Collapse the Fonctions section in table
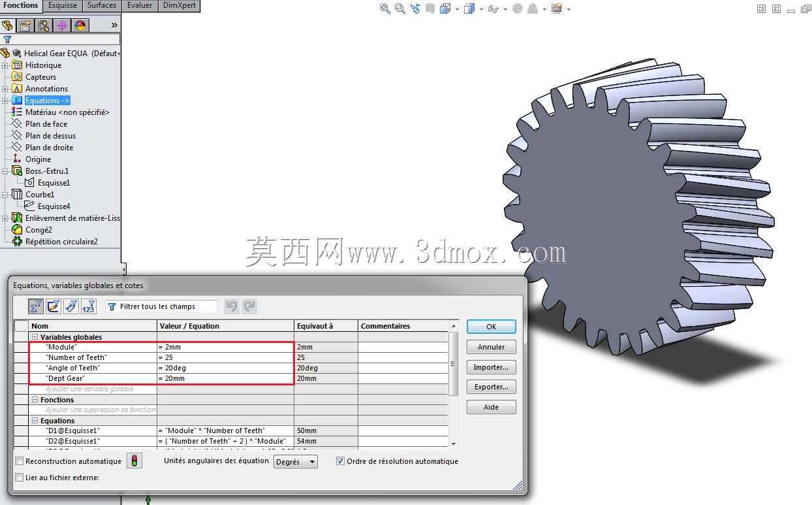The image size is (812, 505). (35, 400)
